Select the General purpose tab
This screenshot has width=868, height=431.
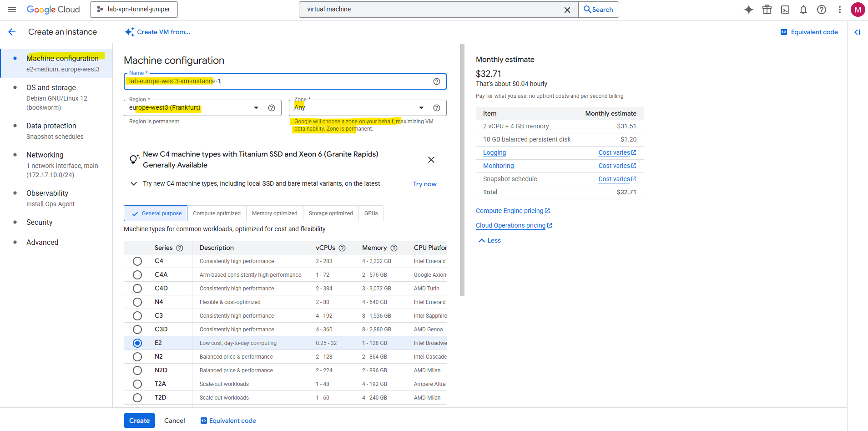(156, 213)
